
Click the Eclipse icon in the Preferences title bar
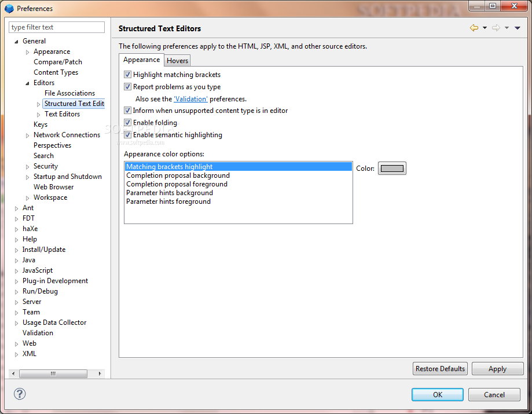coord(9,9)
